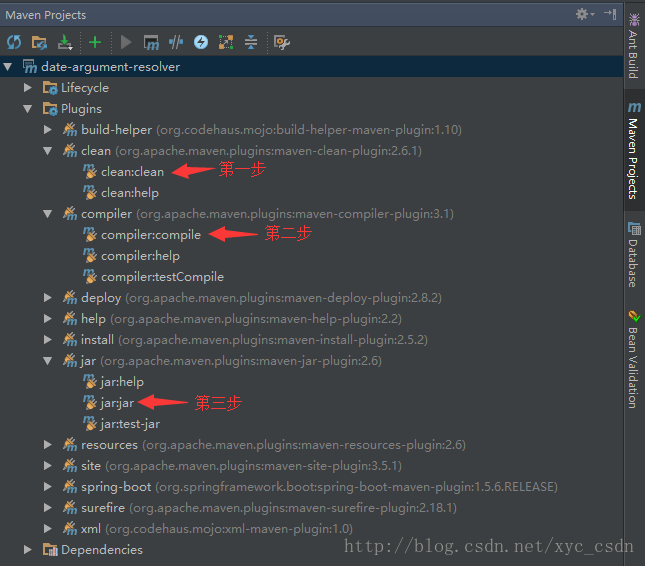The image size is (645, 566).
Task: Select jar:jar goal
Action: pyautogui.click(x=117, y=403)
